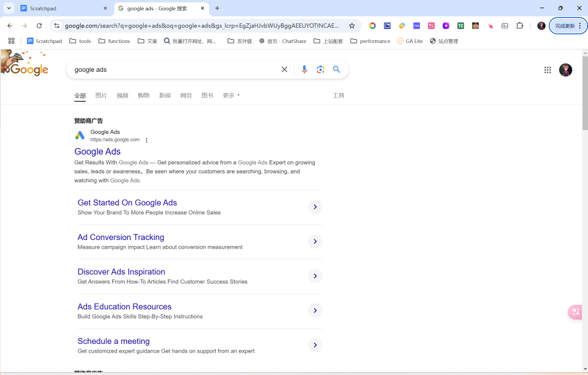Screen dimensions: 588x375
Task: Close the Scratchpad tab
Action: (x=106, y=8)
